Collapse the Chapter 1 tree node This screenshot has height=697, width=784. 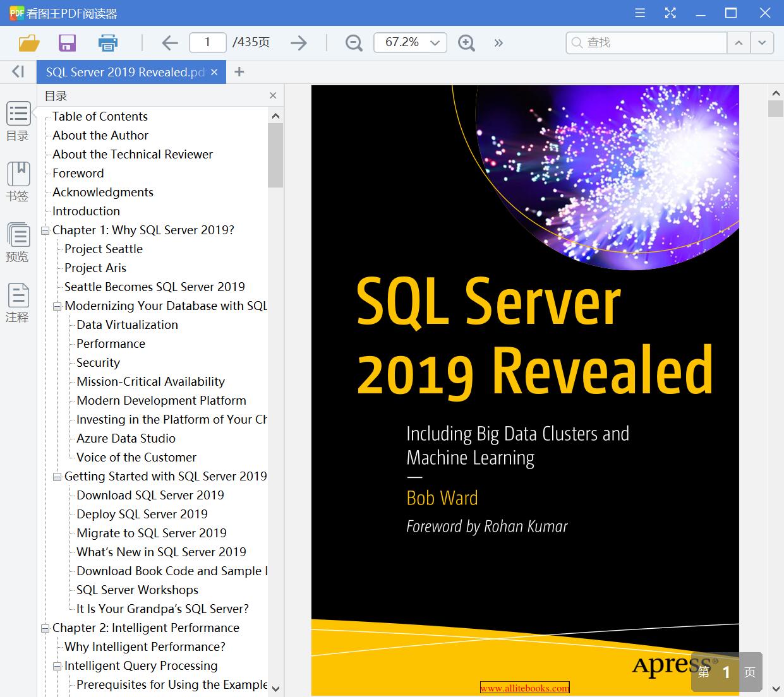click(x=44, y=230)
